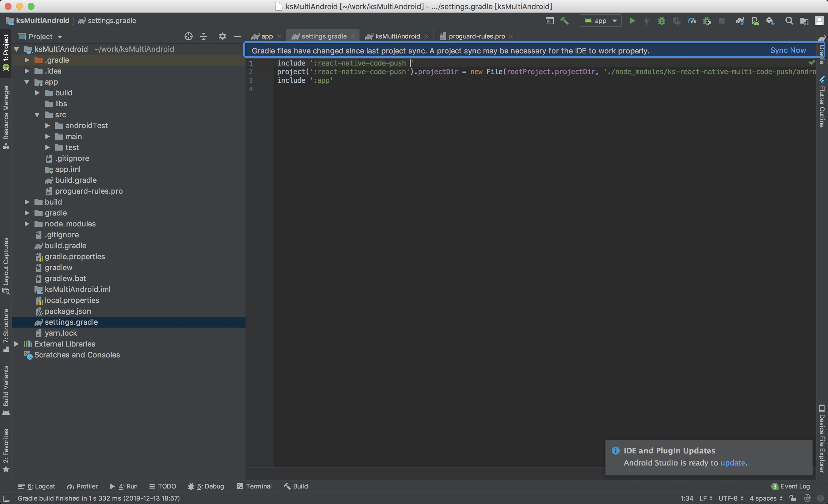The width and height of the screenshot is (828, 504).
Task: Toggle the Build Variants side panel
Action: click(6, 390)
